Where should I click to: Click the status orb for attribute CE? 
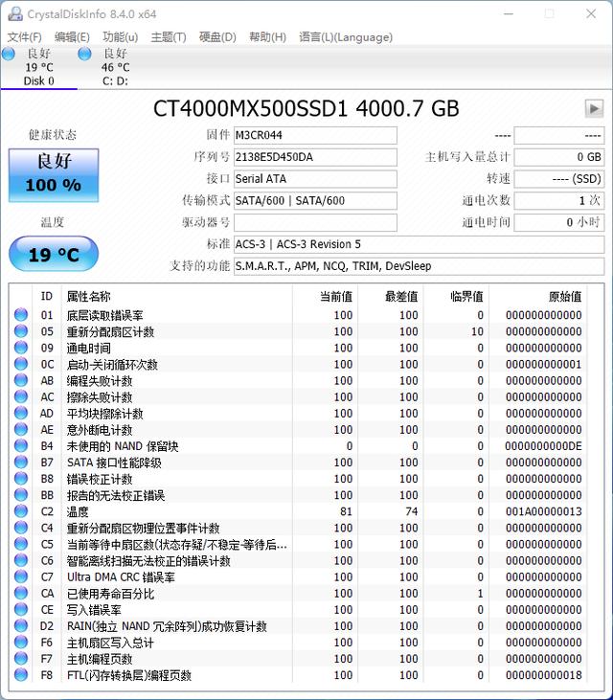pos(20,609)
